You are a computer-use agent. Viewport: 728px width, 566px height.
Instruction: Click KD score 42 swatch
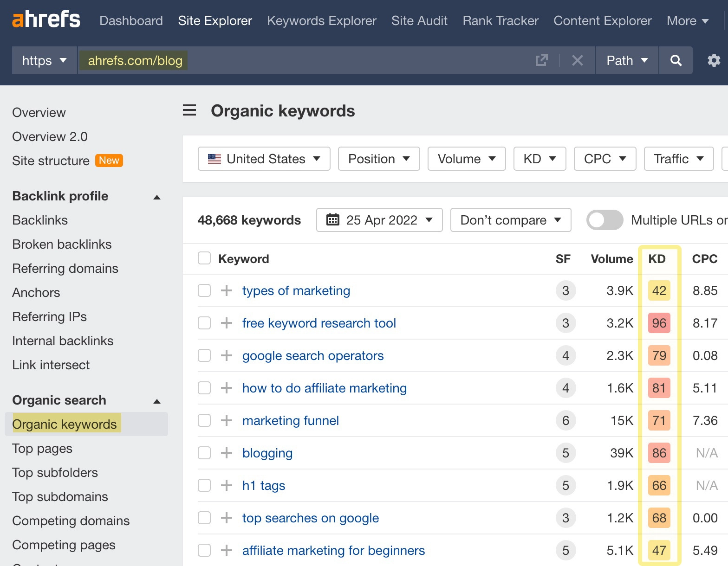(x=659, y=290)
